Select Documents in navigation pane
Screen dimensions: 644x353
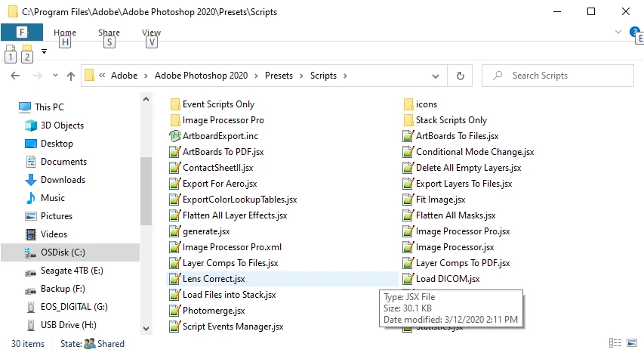point(63,162)
